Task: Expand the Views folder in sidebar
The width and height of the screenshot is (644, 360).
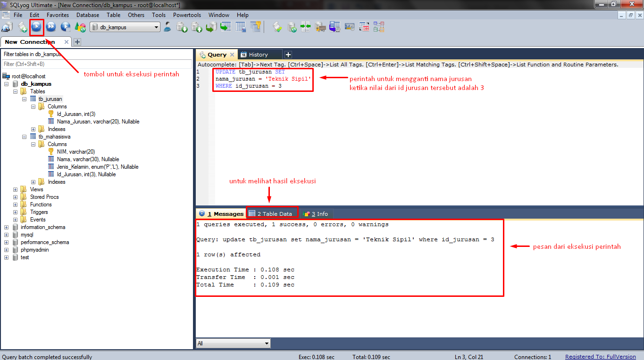Action: pos(15,189)
